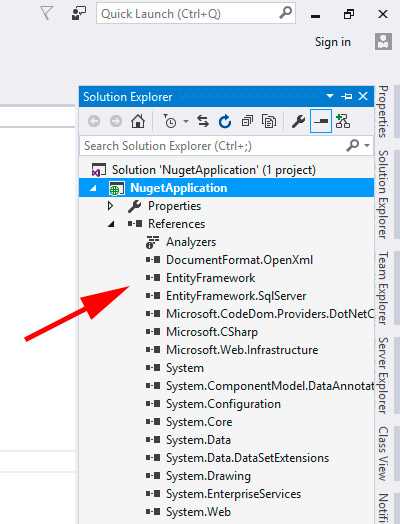This screenshot has height=524, width=400.
Task: Click the Forward navigation arrow in Solution Explorer
Action: tap(116, 121)
